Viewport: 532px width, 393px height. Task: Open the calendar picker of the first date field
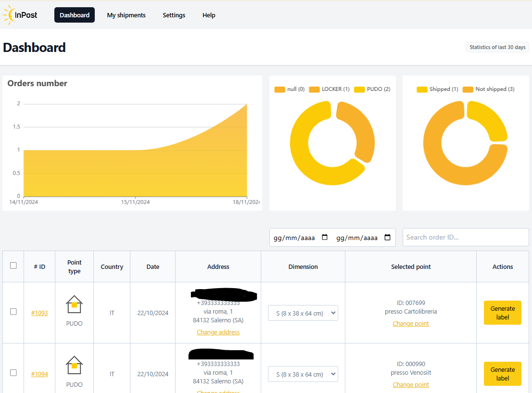pos(325,237)
